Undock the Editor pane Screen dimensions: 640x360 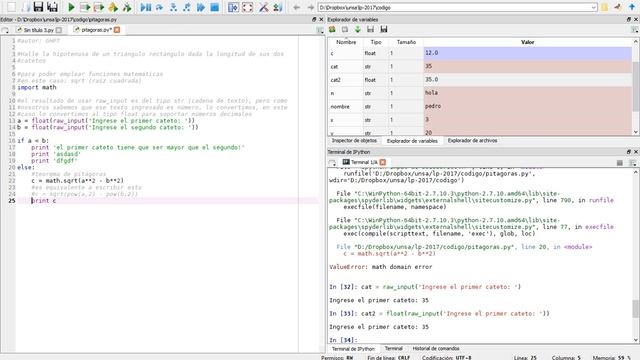coord(314,19)
